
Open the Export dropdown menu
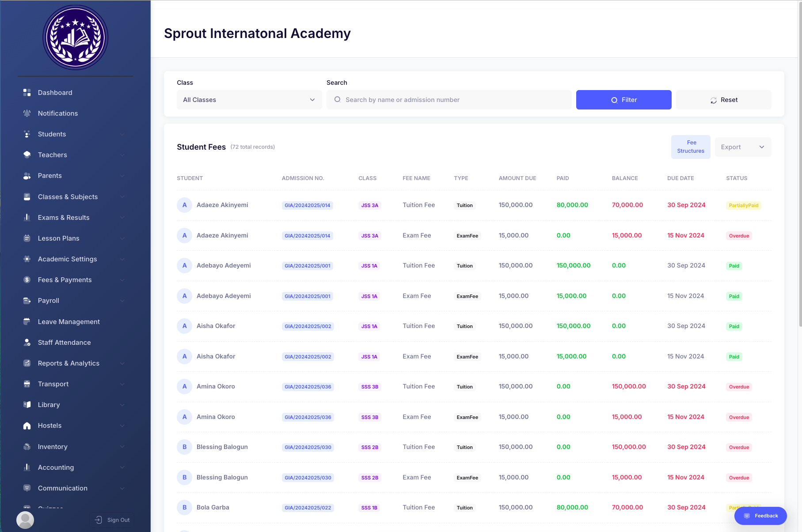click(x=742, y=147)
